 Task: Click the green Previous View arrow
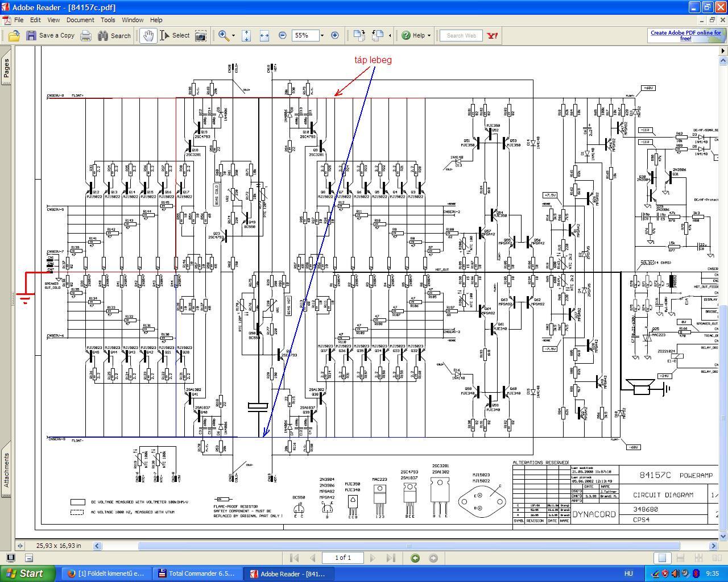click(x=415, y=558)
